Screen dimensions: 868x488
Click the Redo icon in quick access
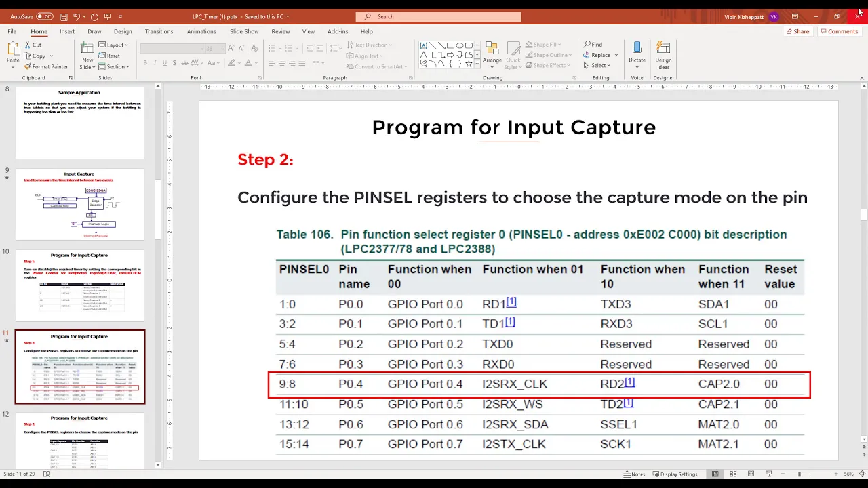click(x=94, y=16)
